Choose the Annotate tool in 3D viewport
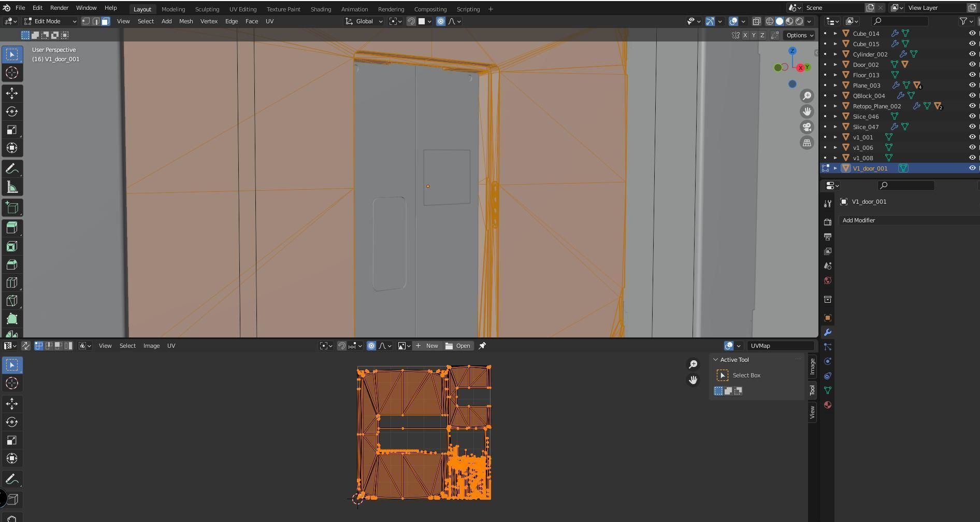This screenshot has width=980, height=522. (x=12, y=169)
